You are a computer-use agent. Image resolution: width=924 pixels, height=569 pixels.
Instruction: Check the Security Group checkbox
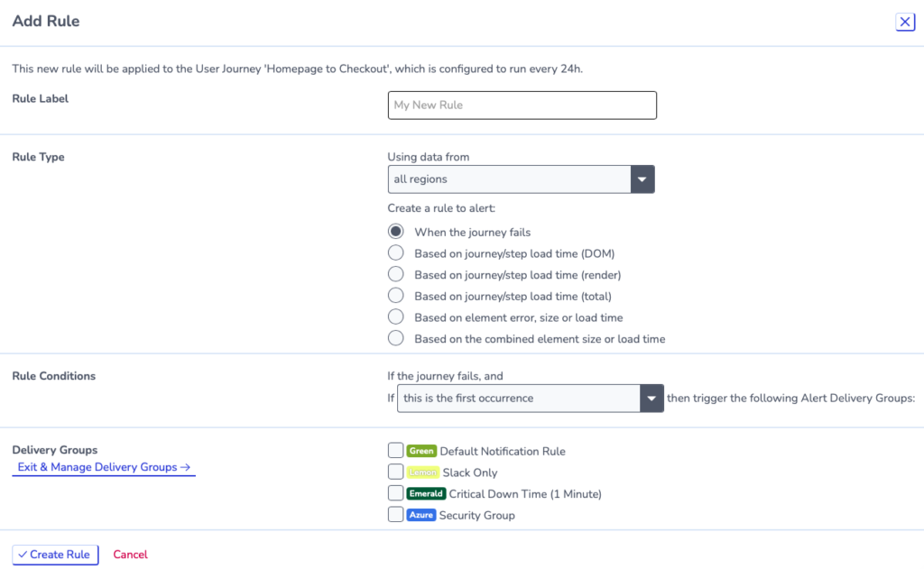tap(396, 514)
